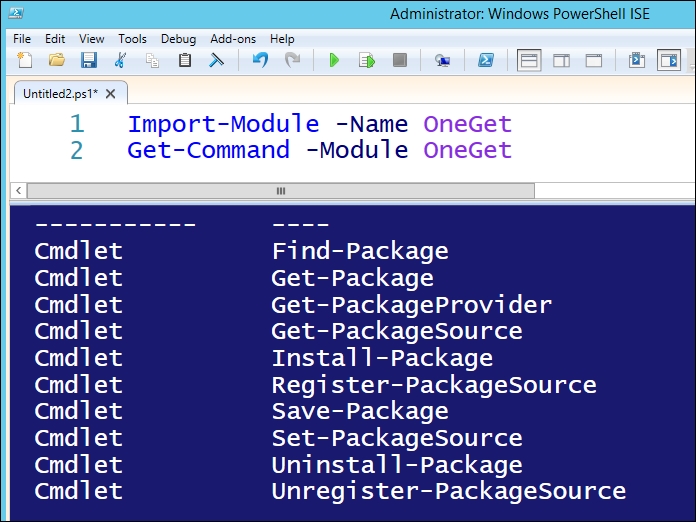Open a script with the folder icon
The image size is (696, 522).
click(x=57, y=60)
